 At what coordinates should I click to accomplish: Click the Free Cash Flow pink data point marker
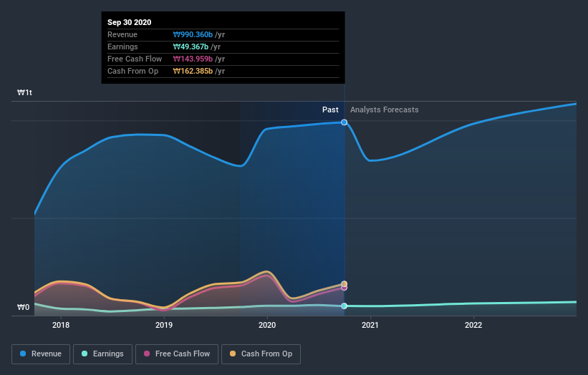pos(344,288)
